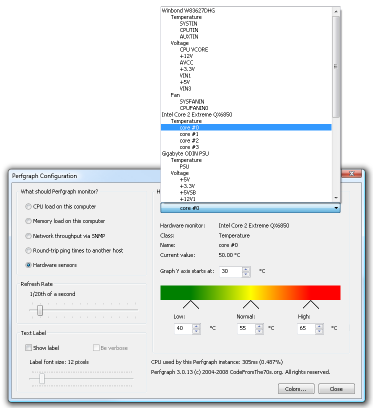Select CPU load on this computer option

[x=61, y=207]
